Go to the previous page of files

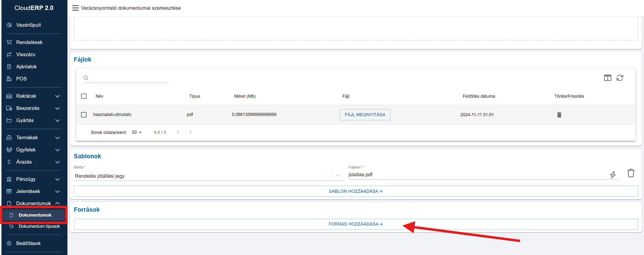(x=178, y=132)
